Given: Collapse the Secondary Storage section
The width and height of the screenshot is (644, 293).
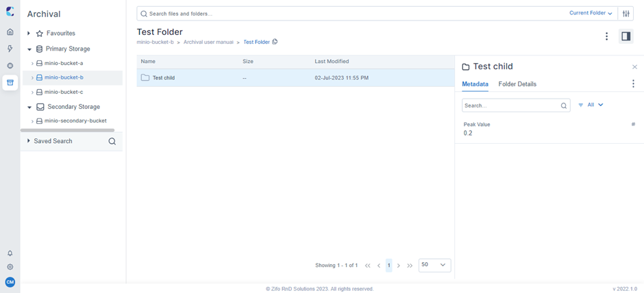Looking at the screenshot, I should click(x=29, y=107).
